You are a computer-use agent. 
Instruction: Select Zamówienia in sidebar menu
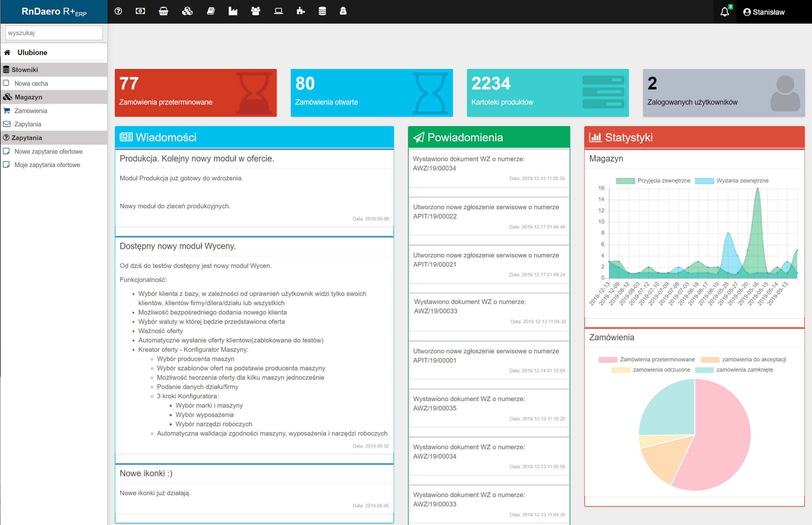[x=31, y=111]
